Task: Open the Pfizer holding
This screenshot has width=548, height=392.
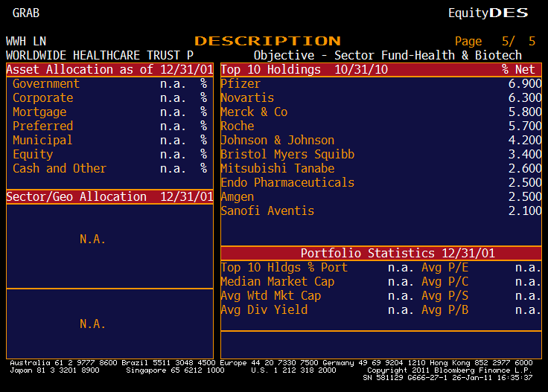Action: pos(240,84)
